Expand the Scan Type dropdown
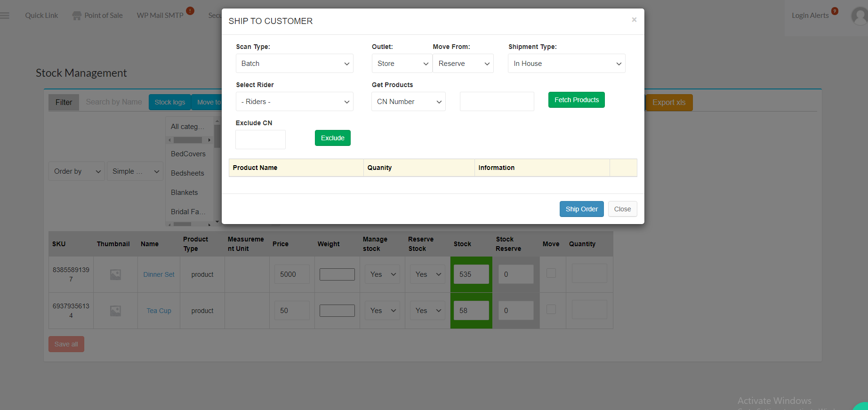Screen dimensions: 868x410 point(294,64)
